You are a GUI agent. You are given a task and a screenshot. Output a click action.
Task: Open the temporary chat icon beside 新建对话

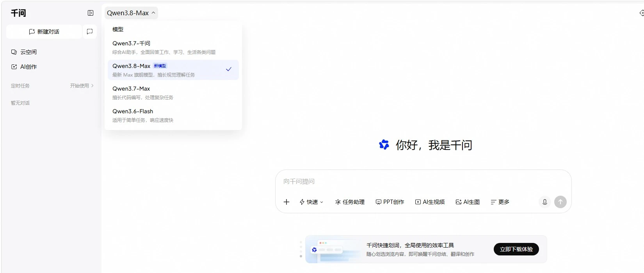tap(90, 32)
